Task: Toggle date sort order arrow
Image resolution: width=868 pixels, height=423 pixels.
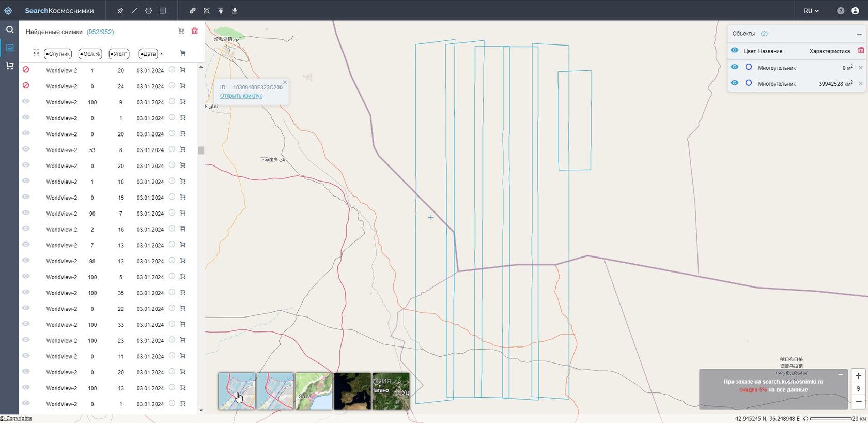Action: pos(162,54)
